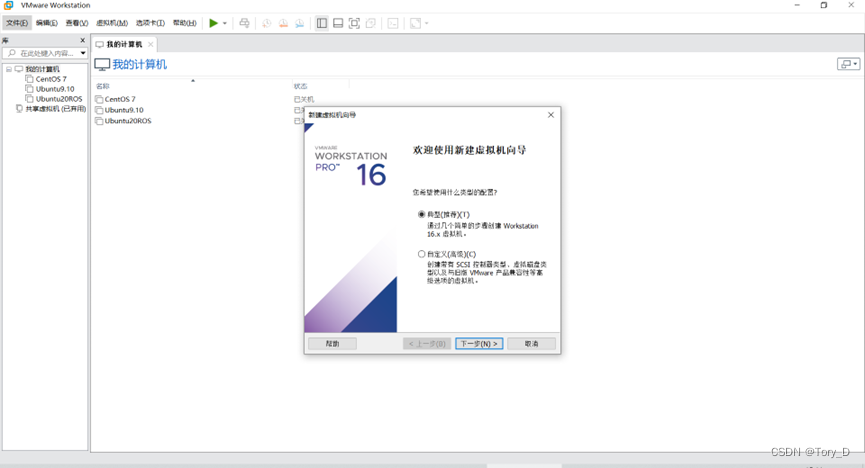Click the Take Snapshot toolbar icon
This screenshot has height=468, width=865.
(x=266, y=23)
